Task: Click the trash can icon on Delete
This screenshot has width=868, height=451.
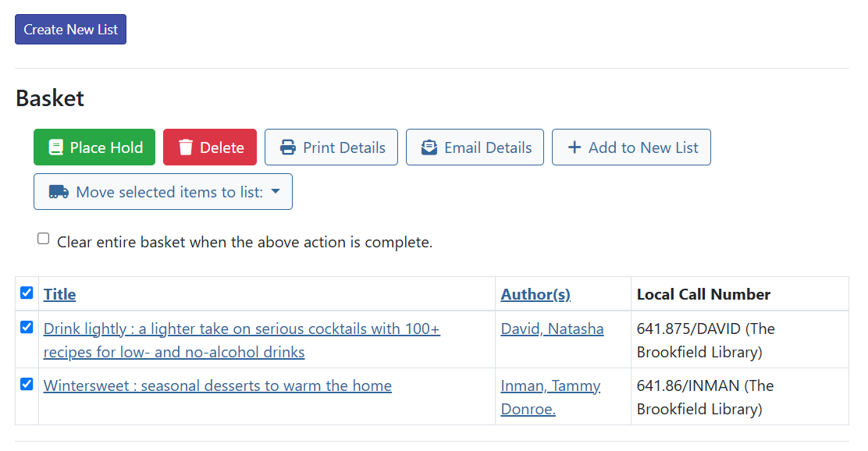Action: (x=186, y=147)
